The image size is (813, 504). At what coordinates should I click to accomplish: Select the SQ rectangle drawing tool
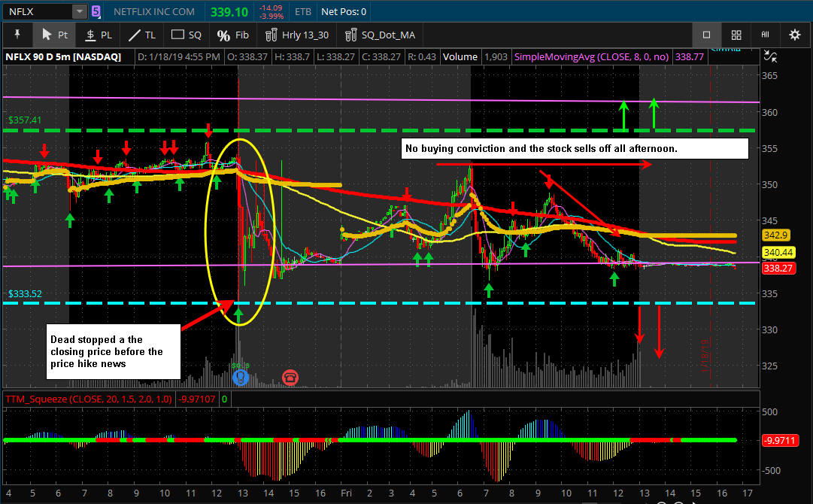coord(187,35)
